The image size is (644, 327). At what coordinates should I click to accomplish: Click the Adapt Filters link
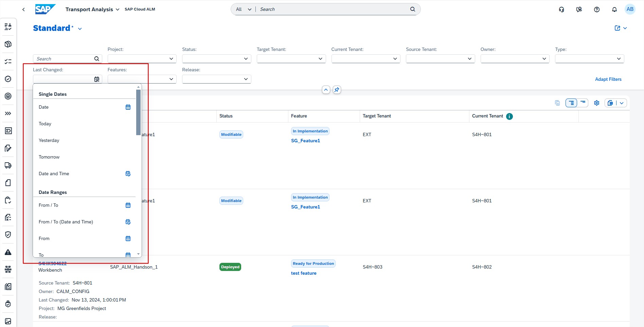click(x=608, y=79)
